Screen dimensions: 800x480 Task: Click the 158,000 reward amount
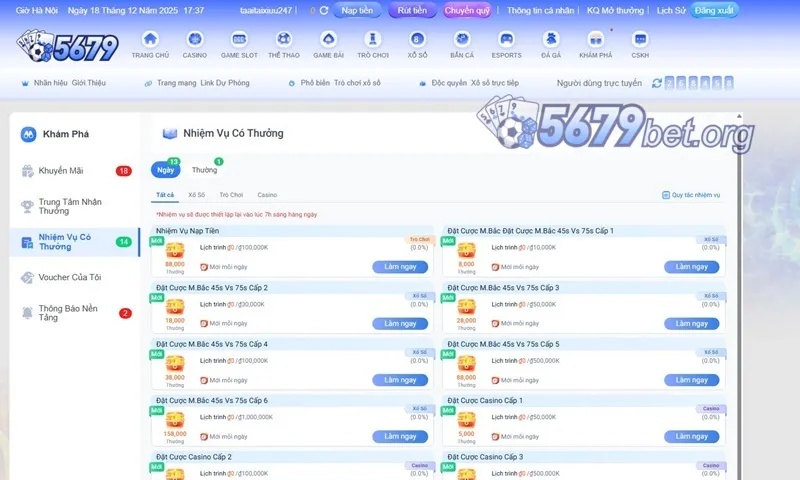click(x=174, y=434)
